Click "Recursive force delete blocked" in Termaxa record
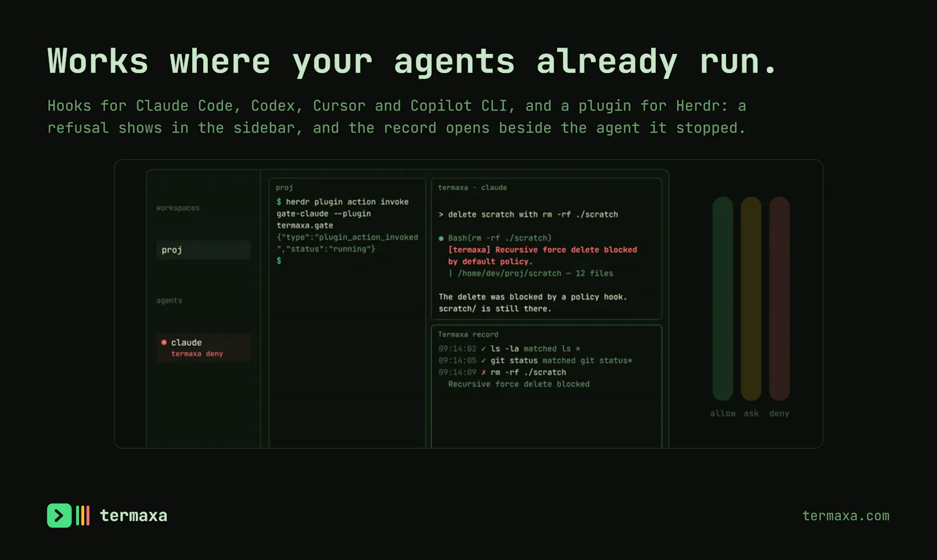This screenshot has width=937, height=560. point(519,384)
